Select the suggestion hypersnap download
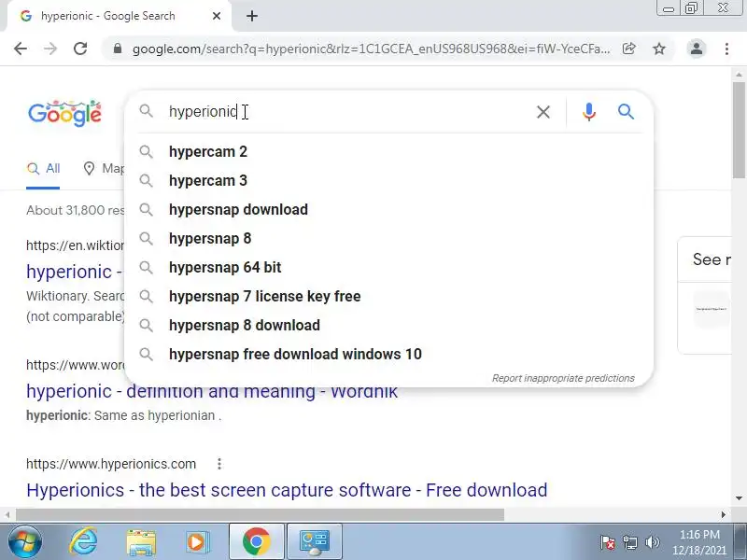Image resolution: width=747 pixels, height=560 pixels. click(388, 210)
